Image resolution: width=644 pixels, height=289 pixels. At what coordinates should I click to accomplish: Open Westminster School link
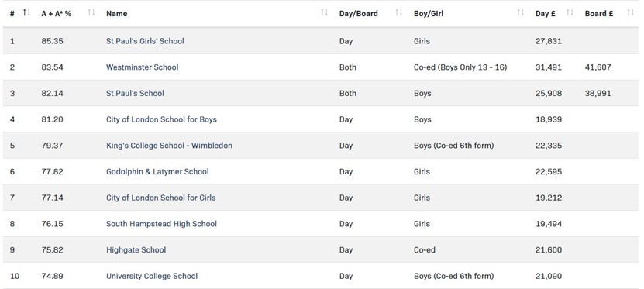(x=142, y=67)
